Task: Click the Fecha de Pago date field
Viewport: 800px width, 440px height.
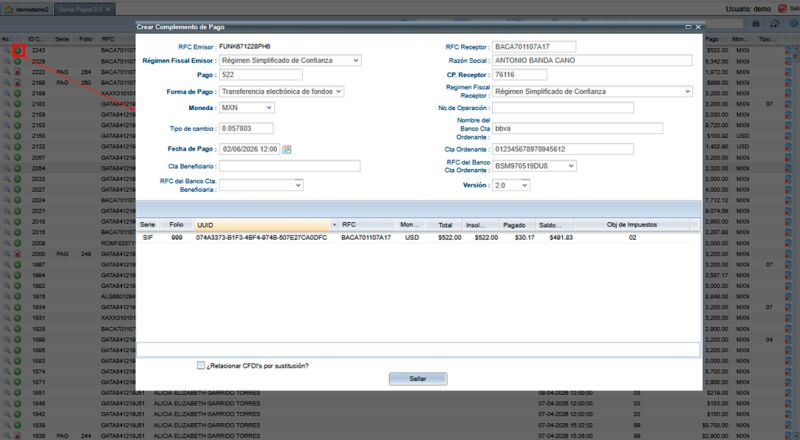Action: 250,150
